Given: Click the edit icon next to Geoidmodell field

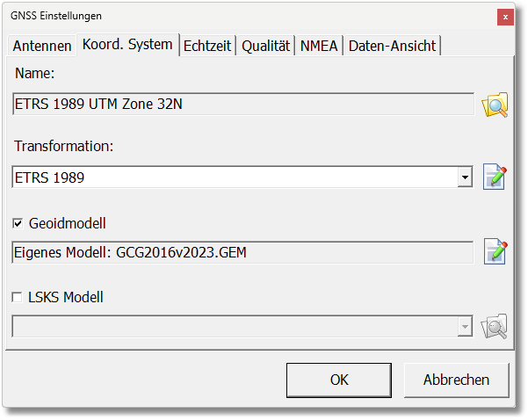Looking at the screenshot, I should click(495, 252).
